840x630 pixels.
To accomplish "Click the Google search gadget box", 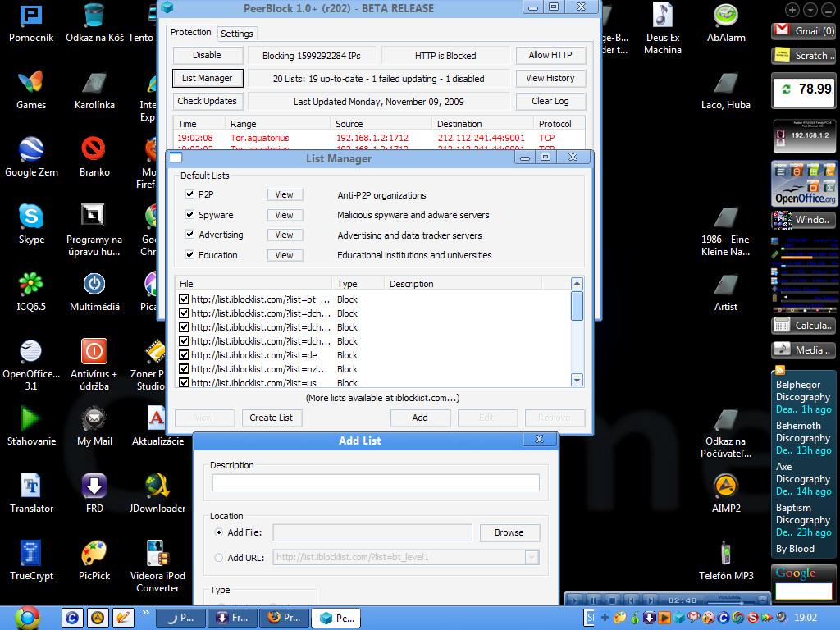I will pyautogui.click(x=804, y=591).
